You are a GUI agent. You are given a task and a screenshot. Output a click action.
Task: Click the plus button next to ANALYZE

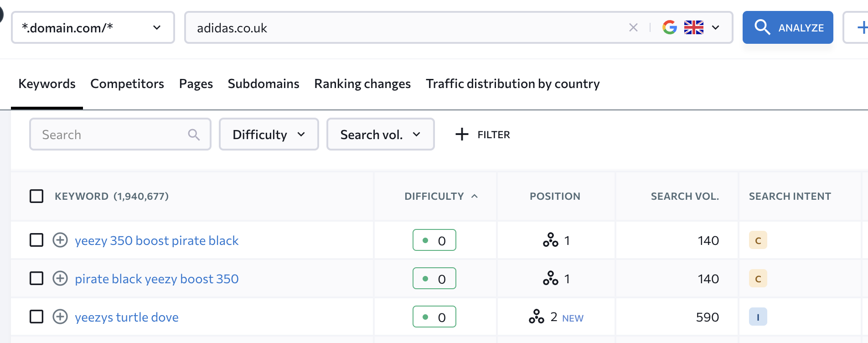coord(858,27)
